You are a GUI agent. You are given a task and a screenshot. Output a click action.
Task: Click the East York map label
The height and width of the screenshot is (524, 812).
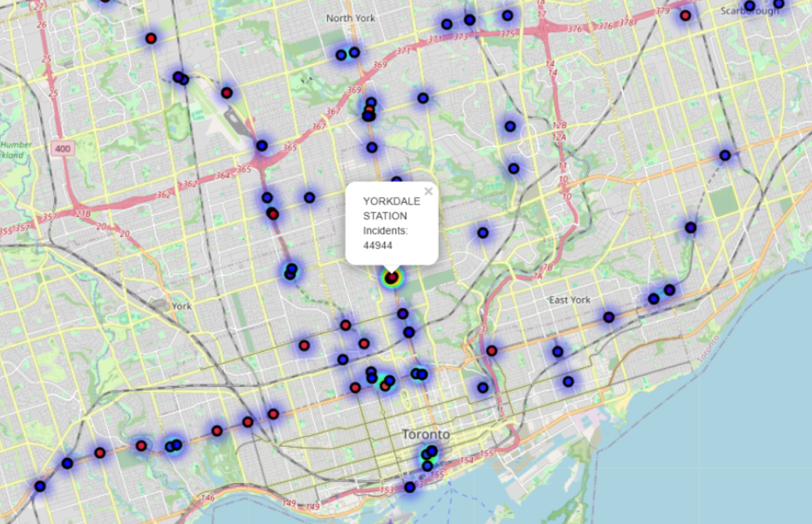coord(570,300)
